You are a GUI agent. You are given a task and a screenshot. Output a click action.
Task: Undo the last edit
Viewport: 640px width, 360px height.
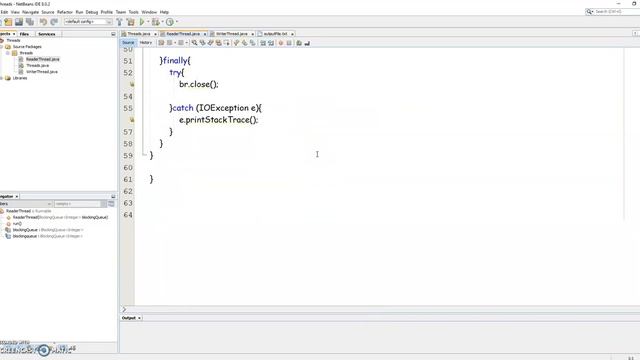43,22
